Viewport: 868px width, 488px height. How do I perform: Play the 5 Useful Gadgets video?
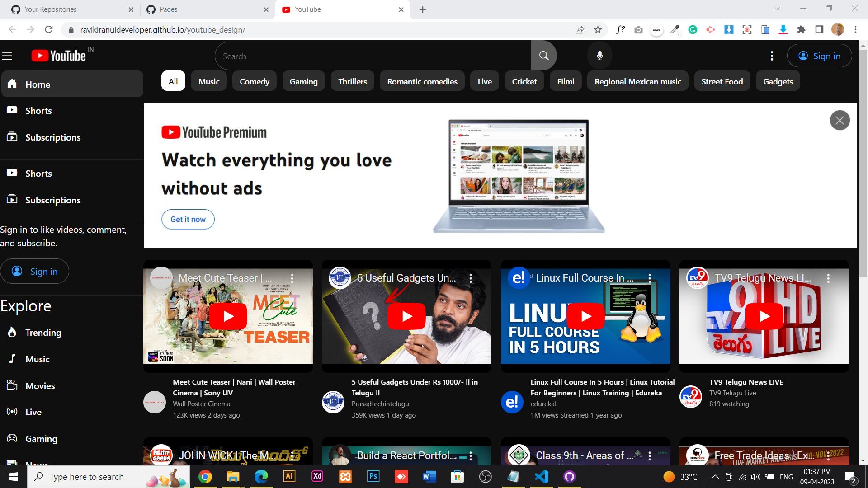[406, 316]
